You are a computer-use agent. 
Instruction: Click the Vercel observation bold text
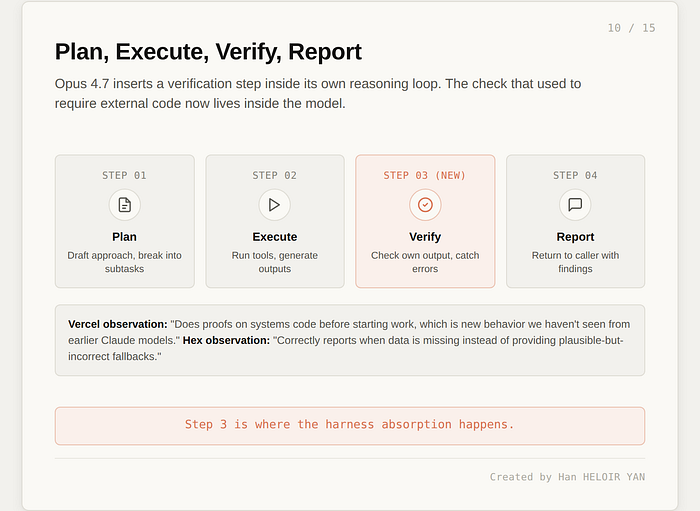118,324
